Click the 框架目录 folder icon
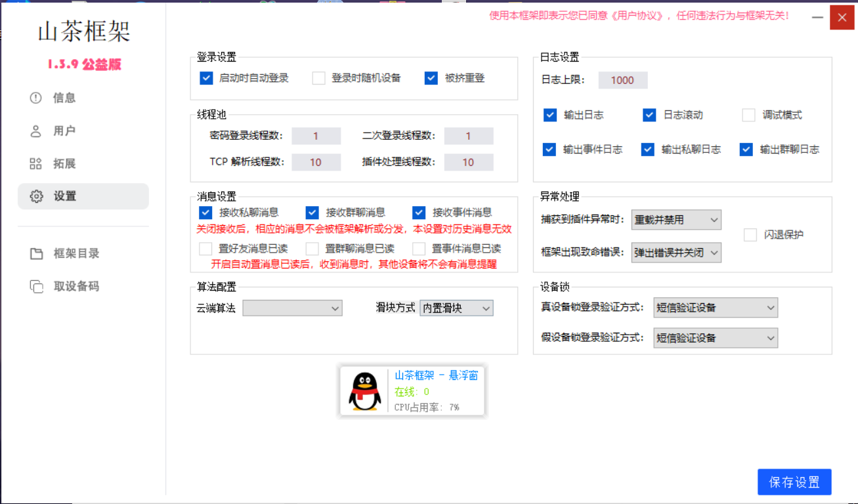 [36, 253]
